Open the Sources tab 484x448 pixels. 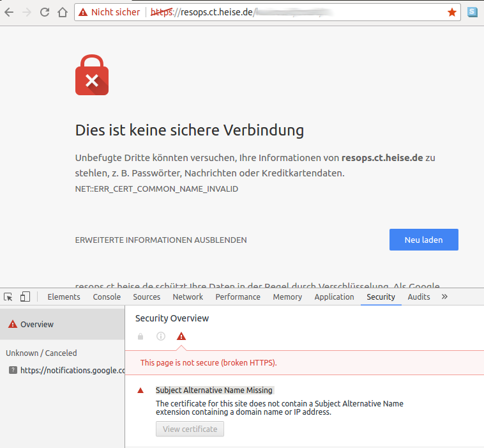[x=147, y=297]
